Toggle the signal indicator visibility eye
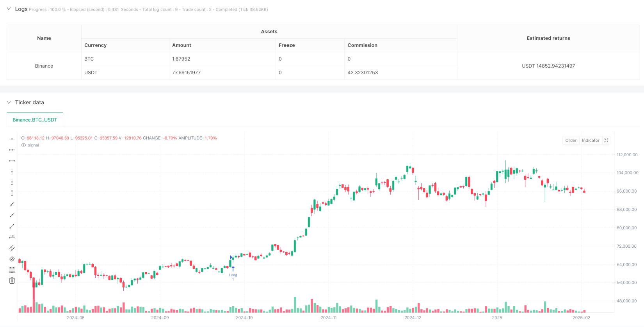 click(x=24, y=145)
